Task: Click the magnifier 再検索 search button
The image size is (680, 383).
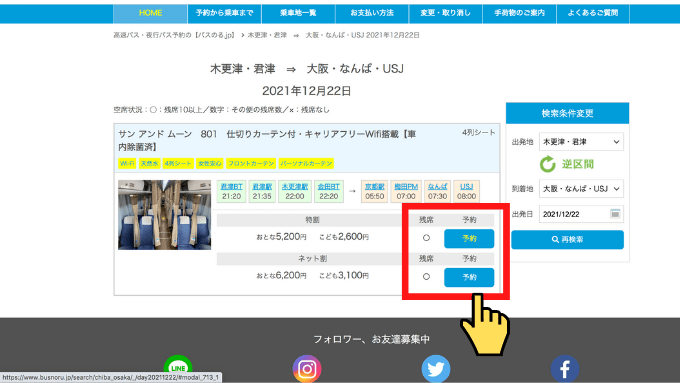Action: (567, 239)
